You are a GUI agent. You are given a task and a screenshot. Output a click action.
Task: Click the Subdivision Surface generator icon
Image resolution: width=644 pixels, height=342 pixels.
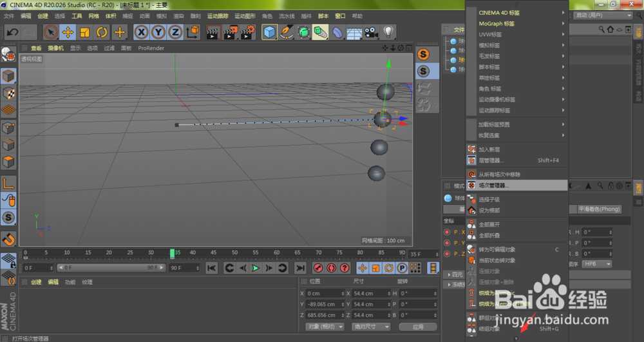point(303,32)
